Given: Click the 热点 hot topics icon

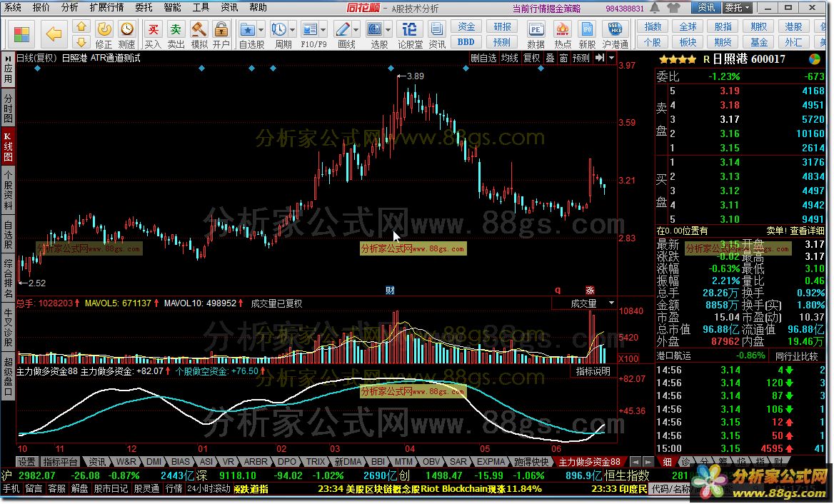Looking at the screenshot, I should (562, 34).
